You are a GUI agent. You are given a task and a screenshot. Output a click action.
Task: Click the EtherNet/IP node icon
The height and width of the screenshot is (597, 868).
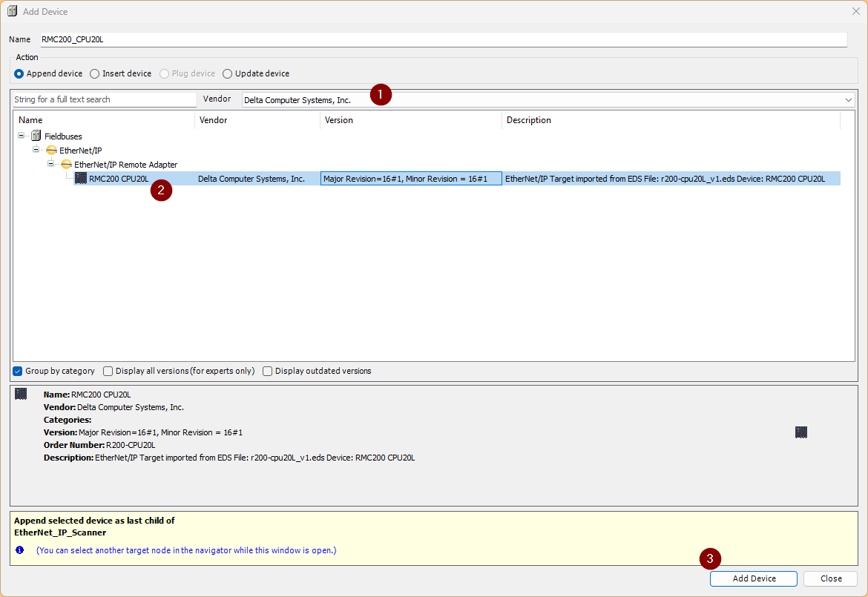tap(51, 151)
